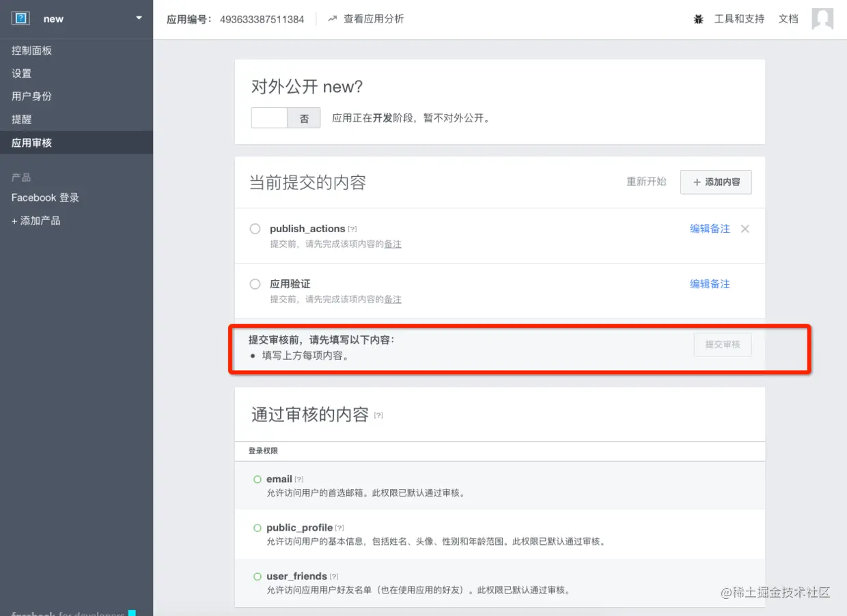Viewport: 847px width, 616px height.
Task: Click the analytics arrow icon beside 查看应用分析
Action: [x=333, y=19]
